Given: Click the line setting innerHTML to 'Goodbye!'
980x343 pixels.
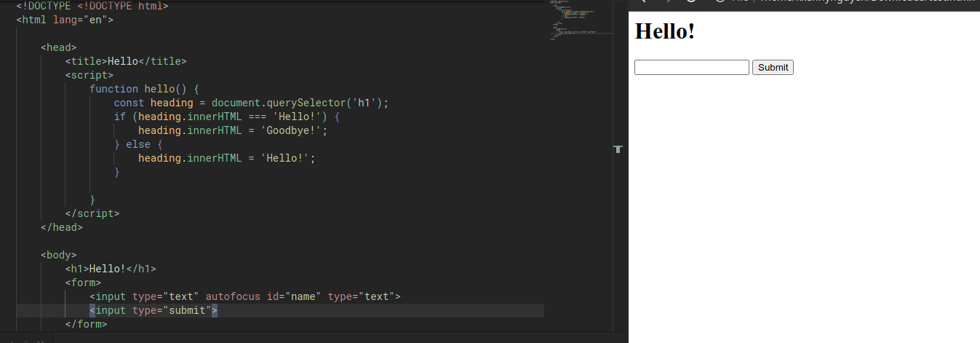Looking at the screenshot, I should coord(233,130).
